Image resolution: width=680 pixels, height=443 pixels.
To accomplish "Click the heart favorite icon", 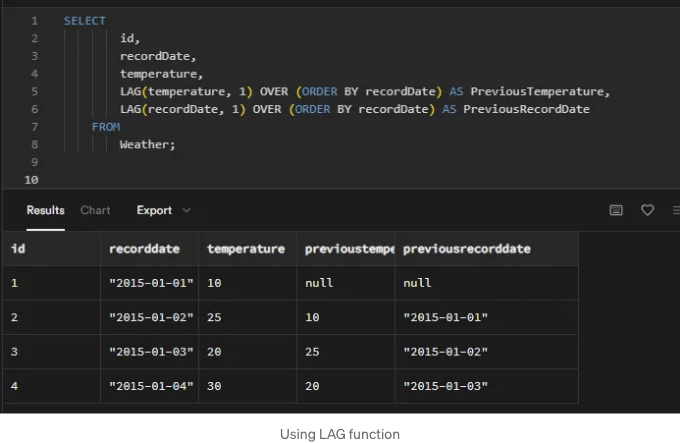I will click(x=647, y=210).
